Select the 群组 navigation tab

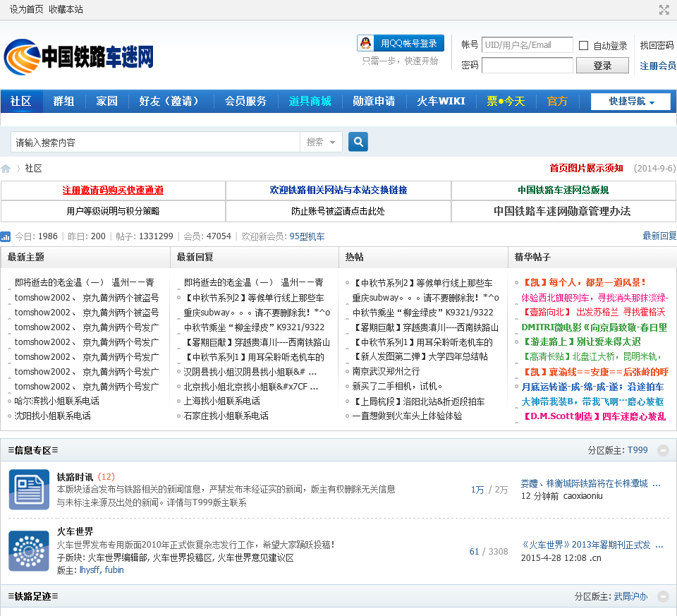(63, 101)
